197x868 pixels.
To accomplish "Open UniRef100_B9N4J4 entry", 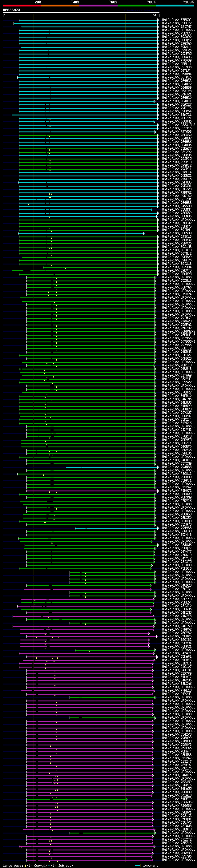I will (x=177, y=47).
